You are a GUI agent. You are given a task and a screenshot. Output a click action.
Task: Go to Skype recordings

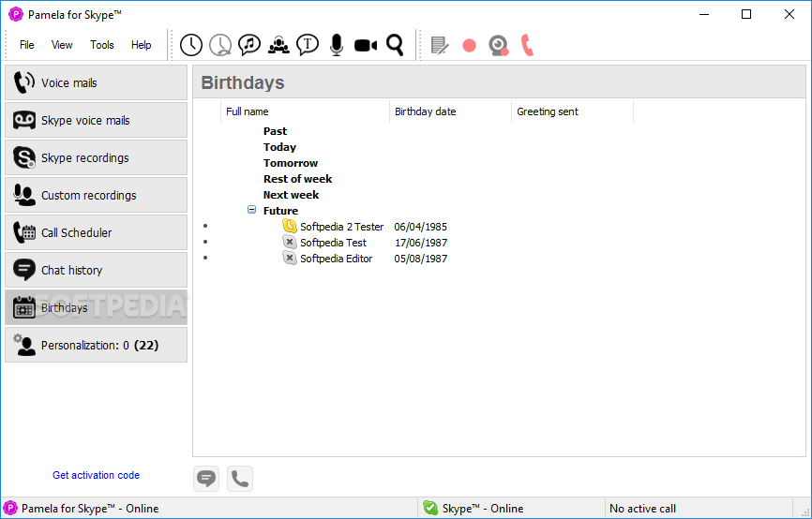point(96,157)
